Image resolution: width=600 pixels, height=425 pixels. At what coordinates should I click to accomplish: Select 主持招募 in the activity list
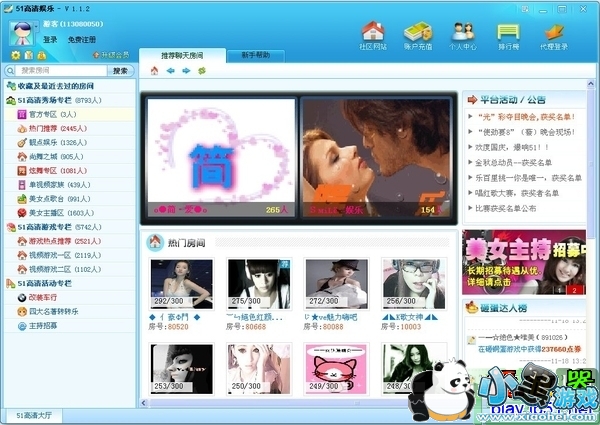pyautogui.click(x=70, y=326)
